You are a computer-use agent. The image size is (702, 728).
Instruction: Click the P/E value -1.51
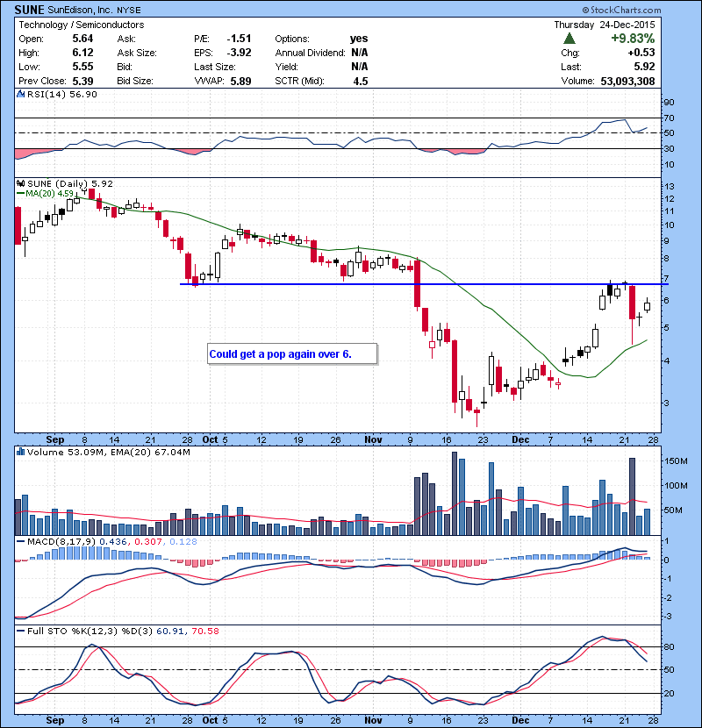(x=239, y=39)
